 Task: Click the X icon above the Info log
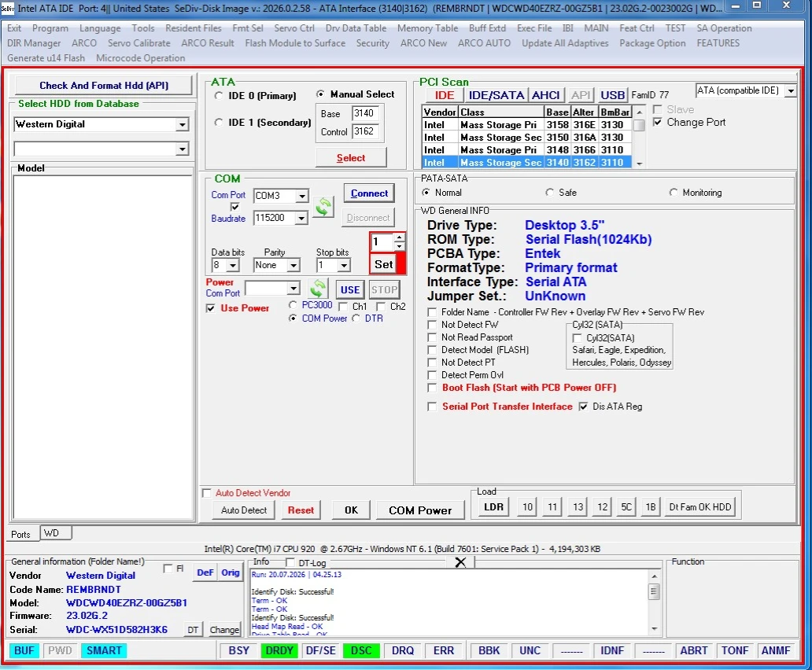click(x=460, y=562)
